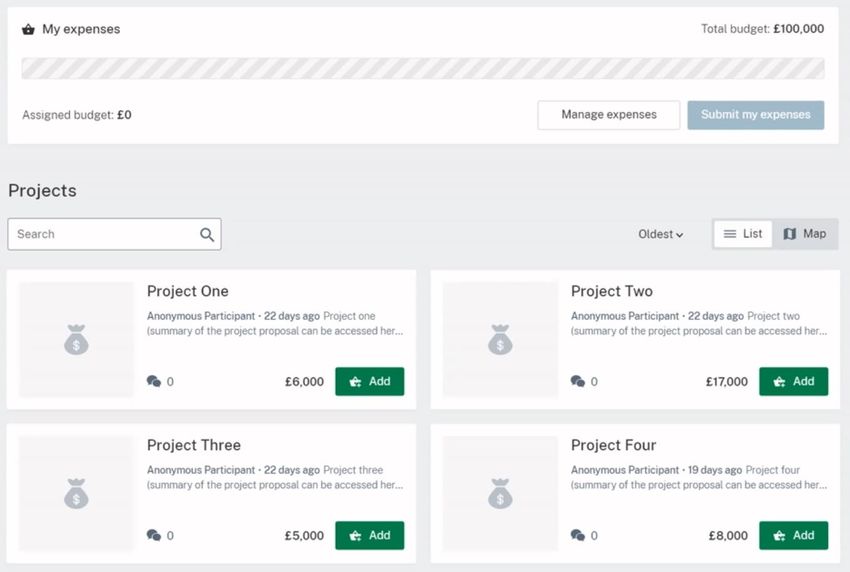Click the basket icon beside My expenses
850x572 pixels.
pos(28,30)
